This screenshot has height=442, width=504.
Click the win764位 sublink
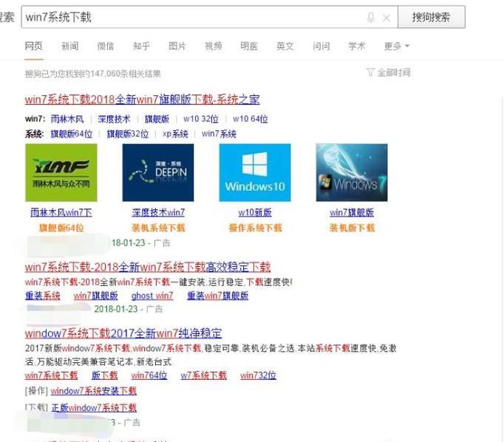point(149,375)
